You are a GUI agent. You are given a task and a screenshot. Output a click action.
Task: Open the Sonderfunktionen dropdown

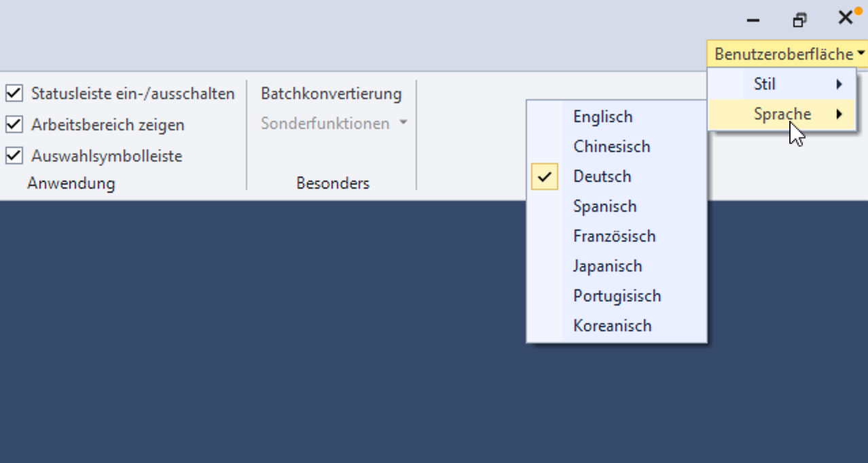pyautogui.click(x=333, y=124)
